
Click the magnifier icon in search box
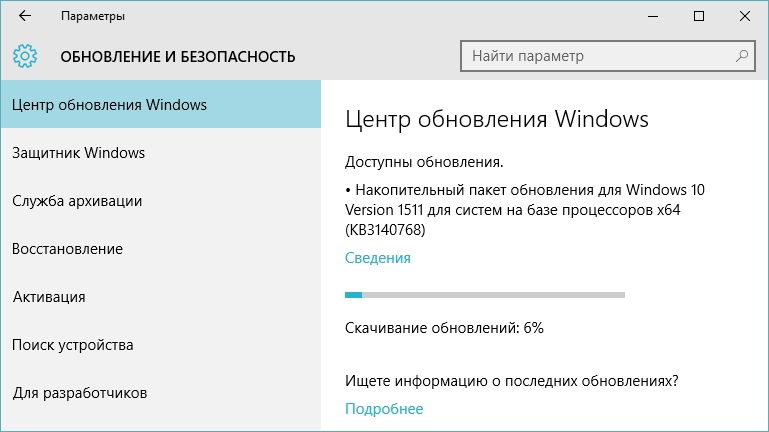(x=742, y=56)
